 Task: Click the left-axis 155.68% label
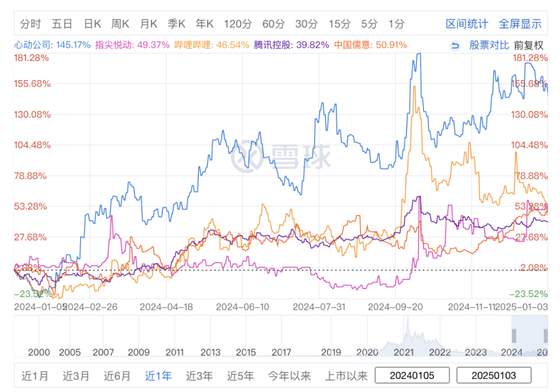click(x=32, y=84)
